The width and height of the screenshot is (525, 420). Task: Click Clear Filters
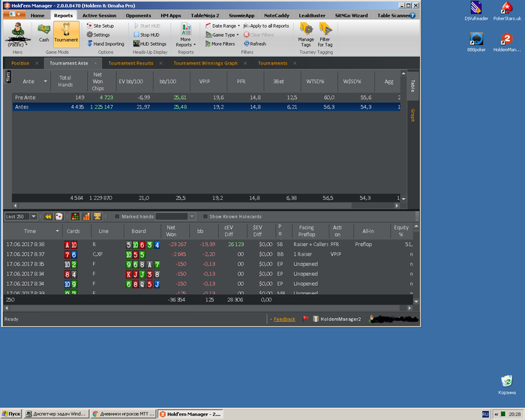coord(259,34)
